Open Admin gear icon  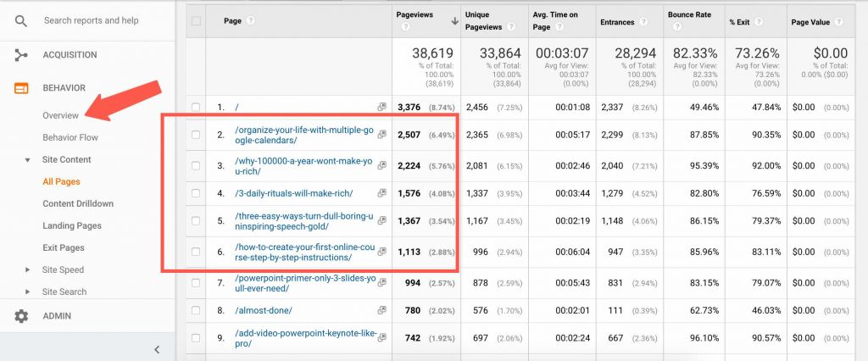tap(21, 316)
